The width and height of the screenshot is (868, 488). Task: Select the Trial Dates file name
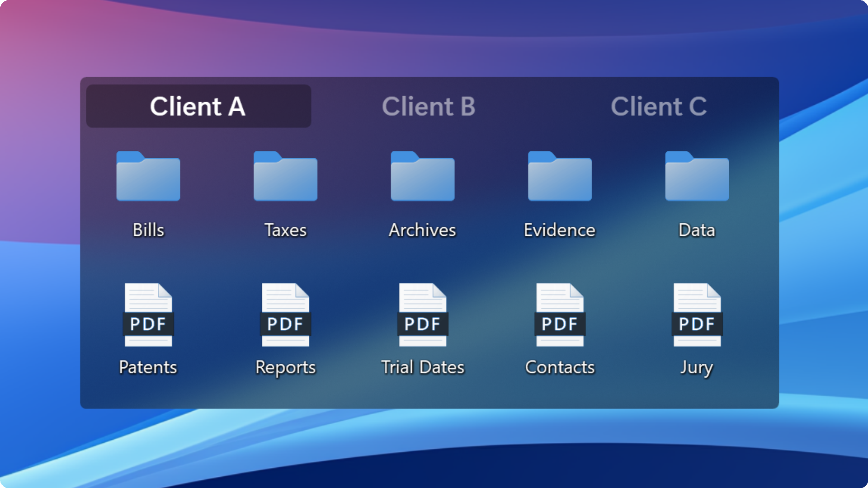point(423,367)
